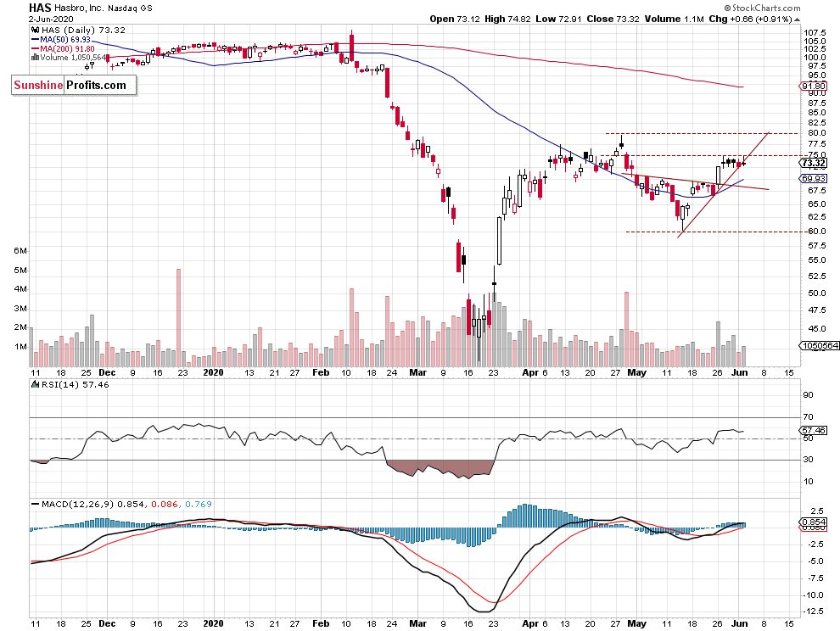The image size is (840, 631).
Task: Click the 2-Jun-2020 date label
Action: pos(51,19)
